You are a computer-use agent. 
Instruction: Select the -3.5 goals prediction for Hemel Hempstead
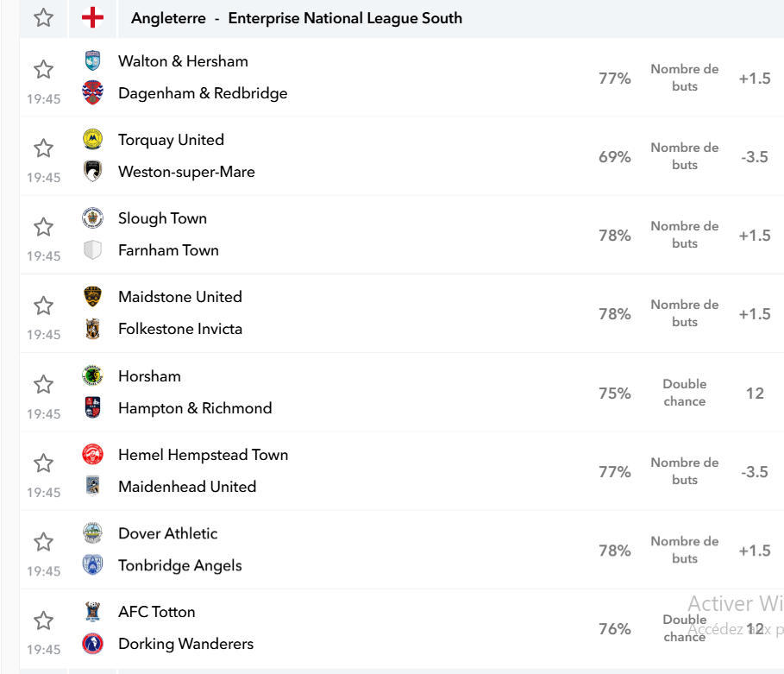point(755,472)
